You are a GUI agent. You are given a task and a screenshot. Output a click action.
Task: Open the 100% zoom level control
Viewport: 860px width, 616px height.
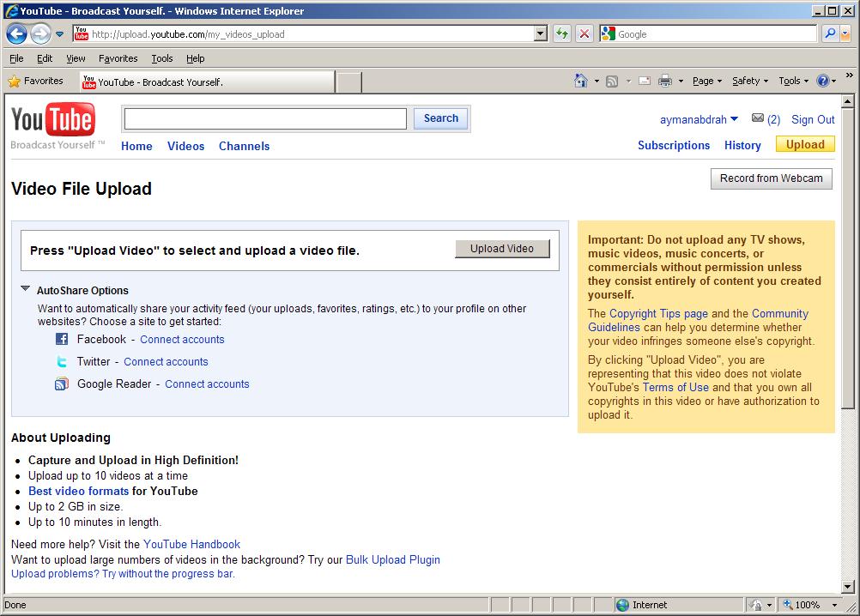click(810, 605)
